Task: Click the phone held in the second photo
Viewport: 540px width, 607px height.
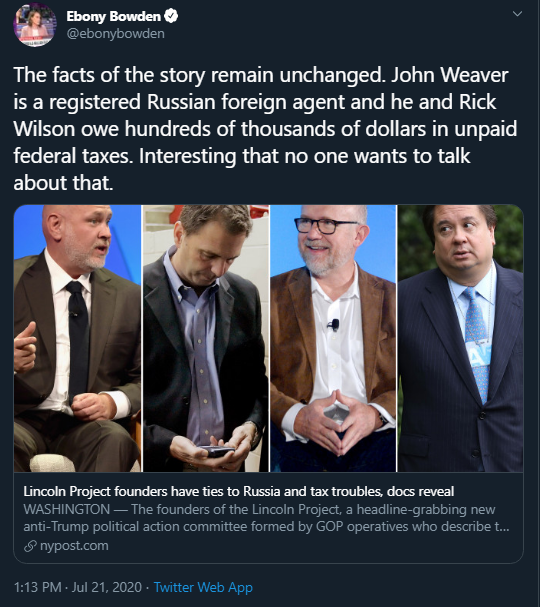Action: pos(217,451)
